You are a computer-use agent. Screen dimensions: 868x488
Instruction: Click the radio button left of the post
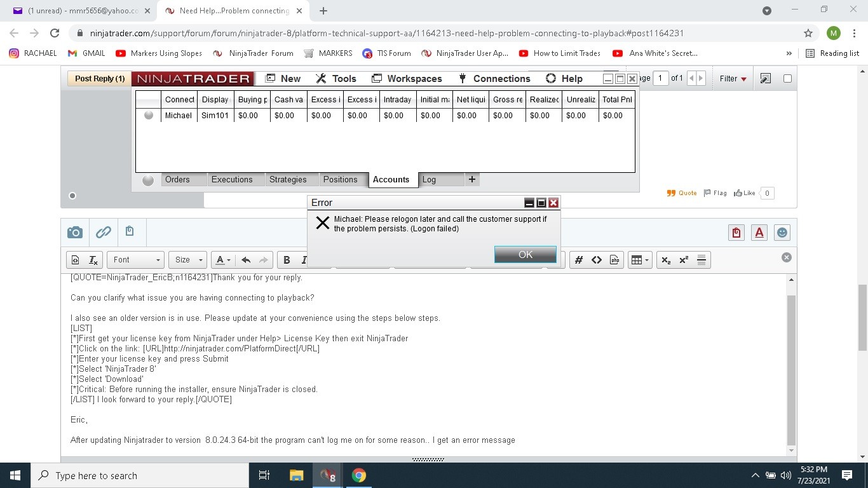(72, 196)
